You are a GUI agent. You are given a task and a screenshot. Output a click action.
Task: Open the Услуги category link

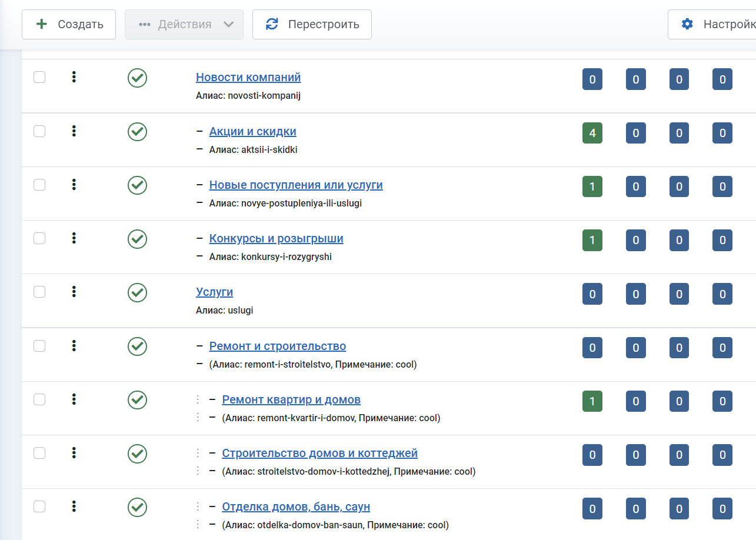tap(214, 292)
